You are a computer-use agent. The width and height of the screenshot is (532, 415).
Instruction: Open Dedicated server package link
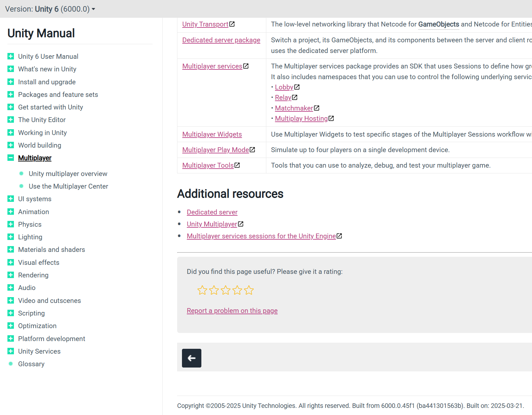tap(221, 40)
